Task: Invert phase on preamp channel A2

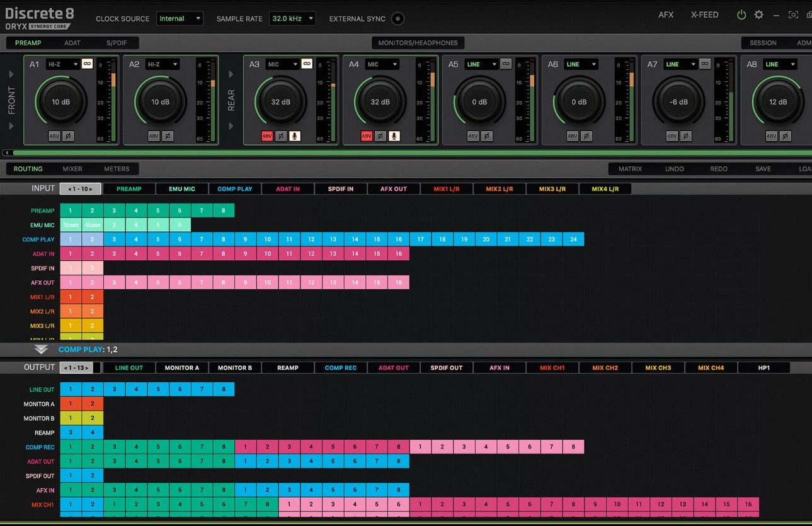Action: click(x=168, y=136)
